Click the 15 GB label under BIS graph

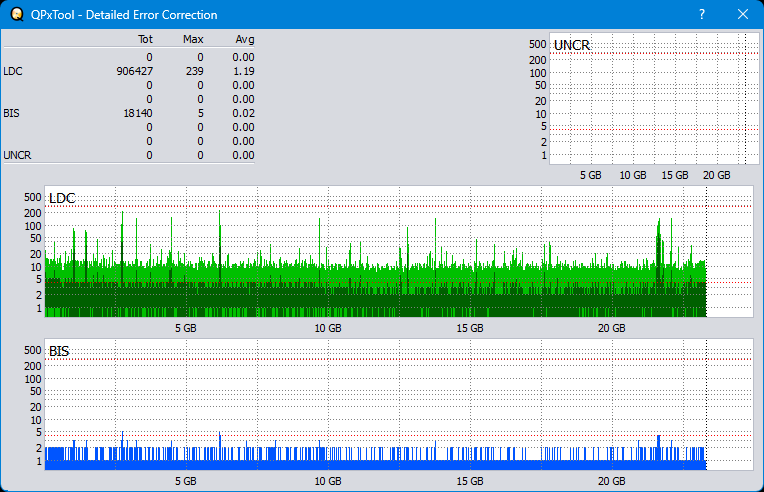470,481
